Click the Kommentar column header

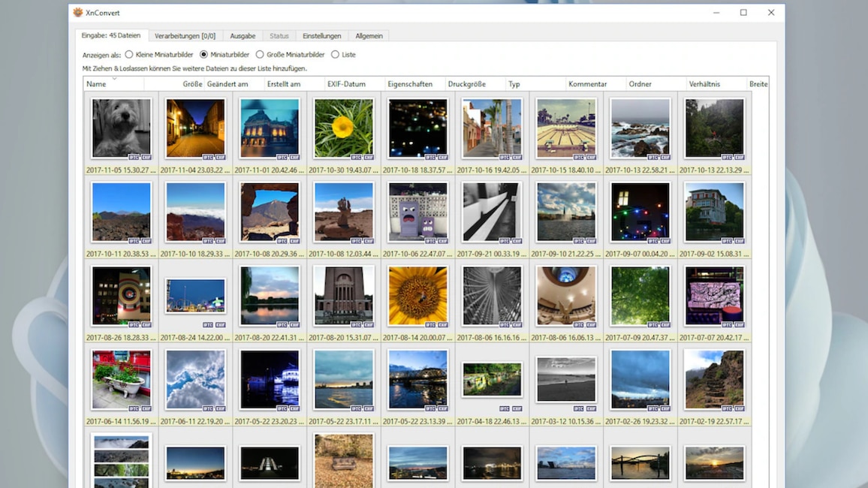click(596, 84)
